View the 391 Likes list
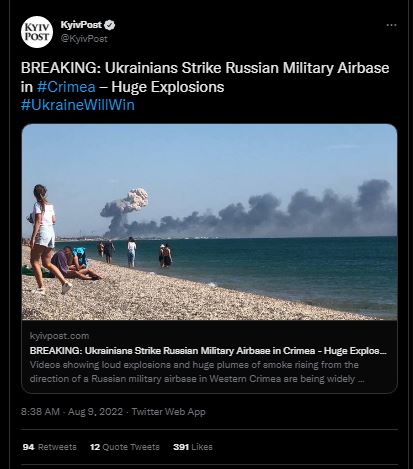 [193, 447]
